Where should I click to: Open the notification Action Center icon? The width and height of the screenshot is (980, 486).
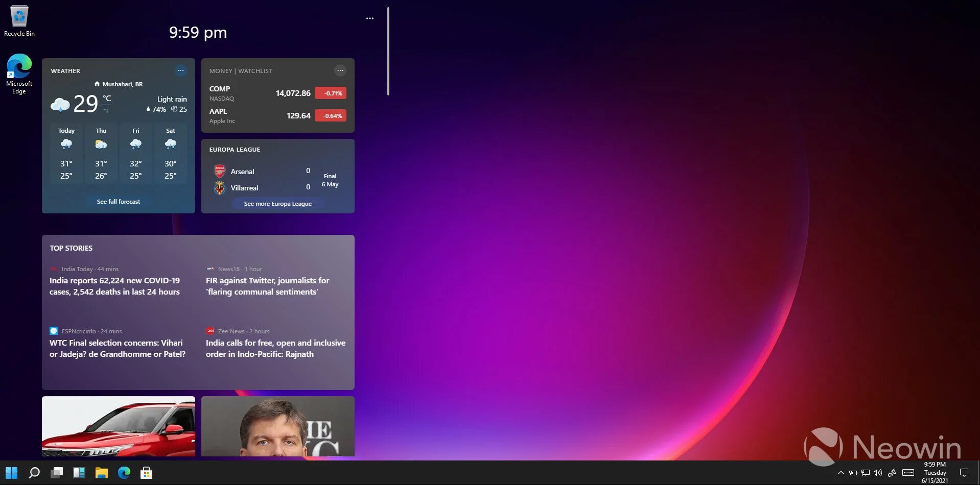[x=964, y=473]
